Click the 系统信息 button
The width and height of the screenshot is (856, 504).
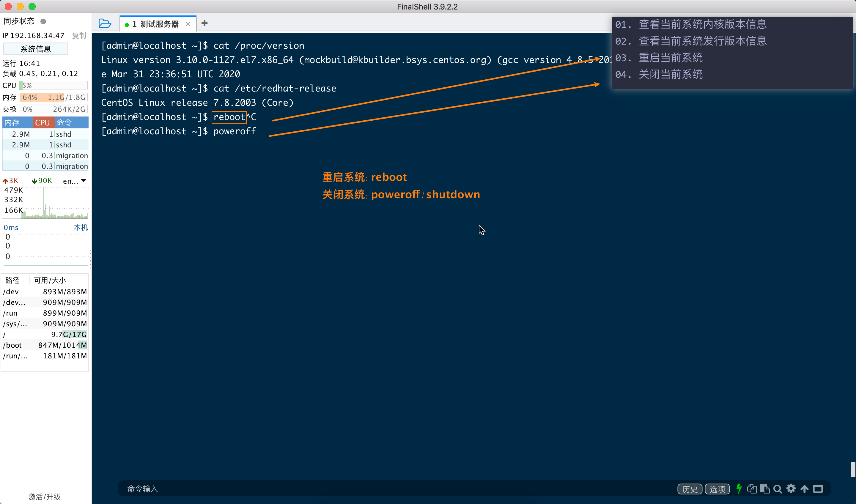tap(36, 49)
